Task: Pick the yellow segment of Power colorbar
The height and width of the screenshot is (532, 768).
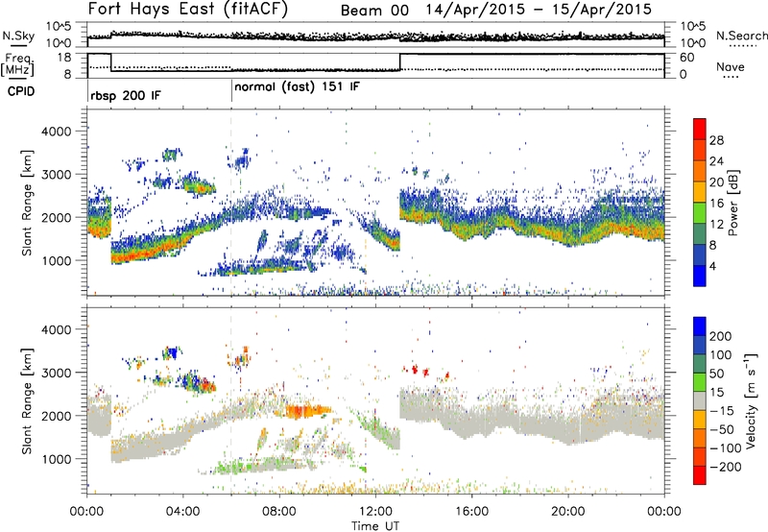Action: [x=700, y=192]
